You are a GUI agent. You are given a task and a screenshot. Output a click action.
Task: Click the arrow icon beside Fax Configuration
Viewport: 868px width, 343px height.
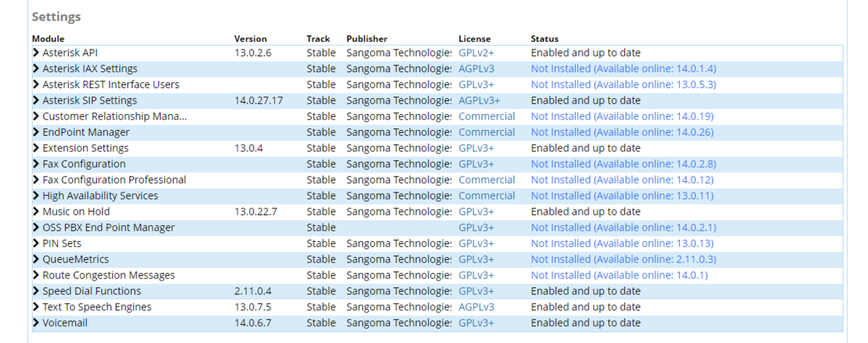36,164
